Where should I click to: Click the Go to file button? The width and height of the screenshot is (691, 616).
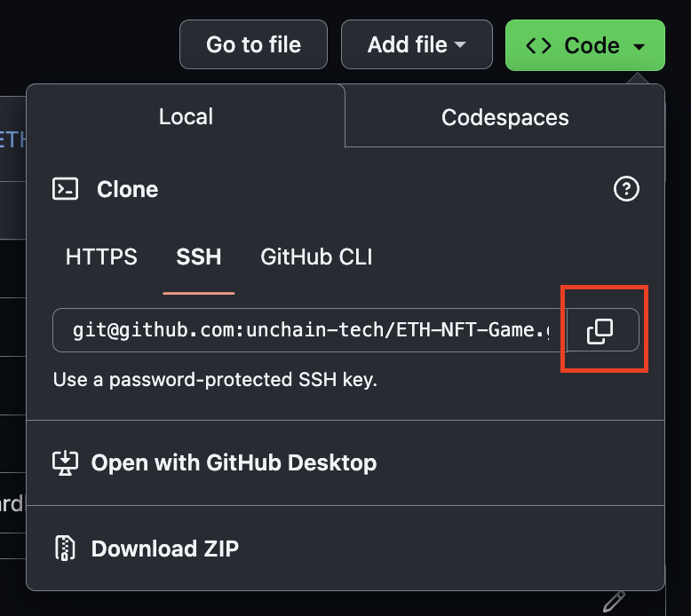pos(253,44)
